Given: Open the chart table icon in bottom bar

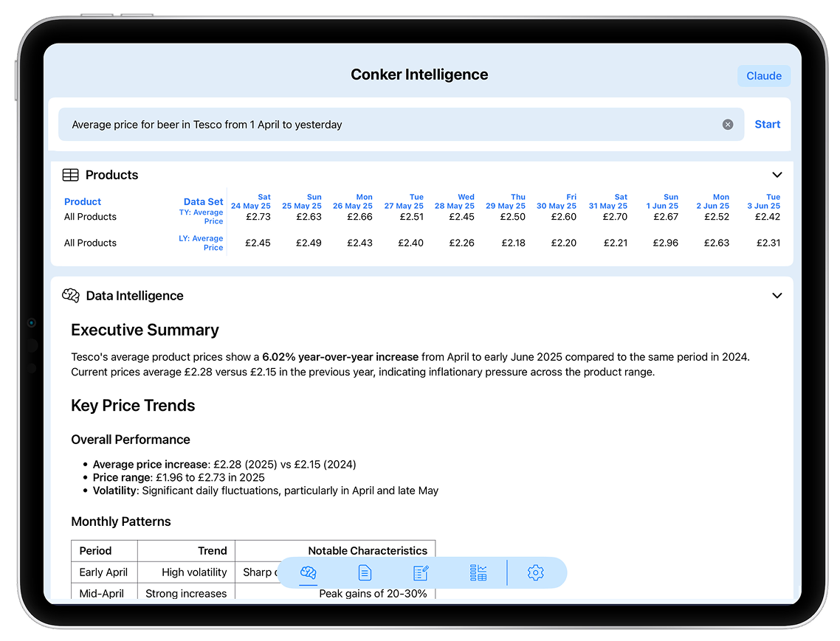Looking at the screenshot, I should pos(478,572).
